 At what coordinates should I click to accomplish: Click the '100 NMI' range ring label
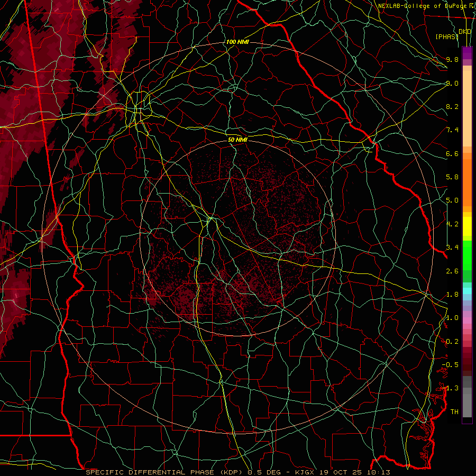point(237,42)
